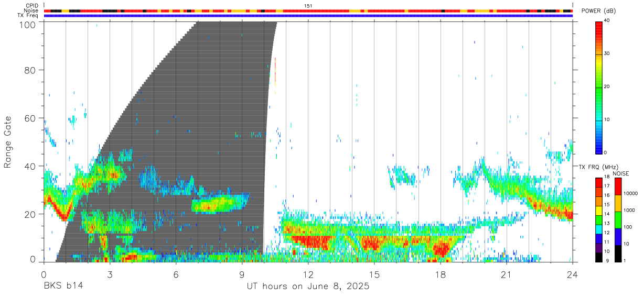Pick the black swatch in NOISE legend
The image size is (644, 297).
pyautogui.click(x=618, y=254)
